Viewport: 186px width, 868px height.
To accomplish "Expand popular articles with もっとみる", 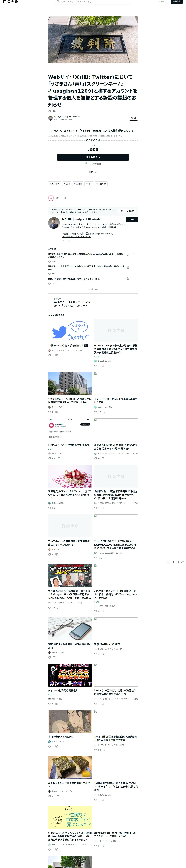I will click(x=93, y=289).
